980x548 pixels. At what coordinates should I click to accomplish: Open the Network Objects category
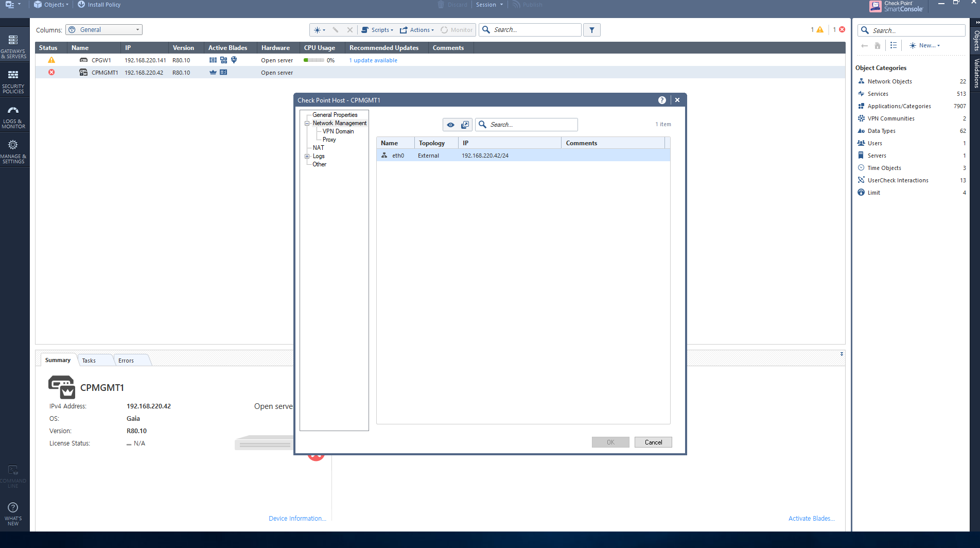point(912,81)
